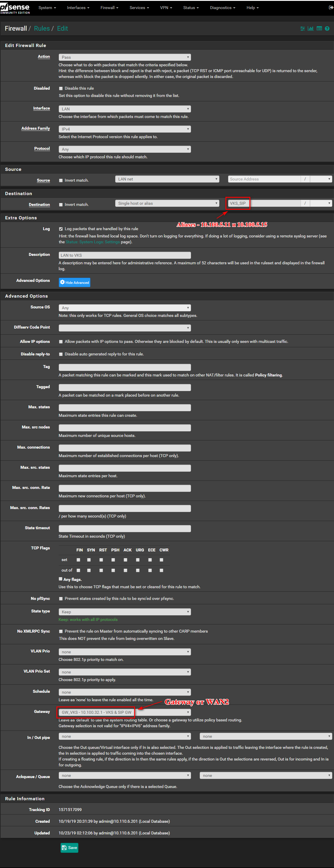Open the related settings sliders icon
This screenshot has width=334, height=868.
point(302,29)
